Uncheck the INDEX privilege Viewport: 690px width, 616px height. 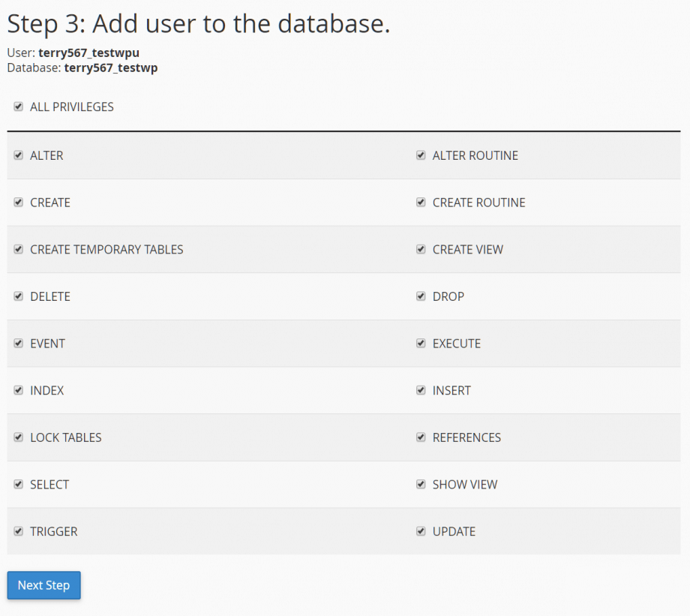click(x=18, y=390)
